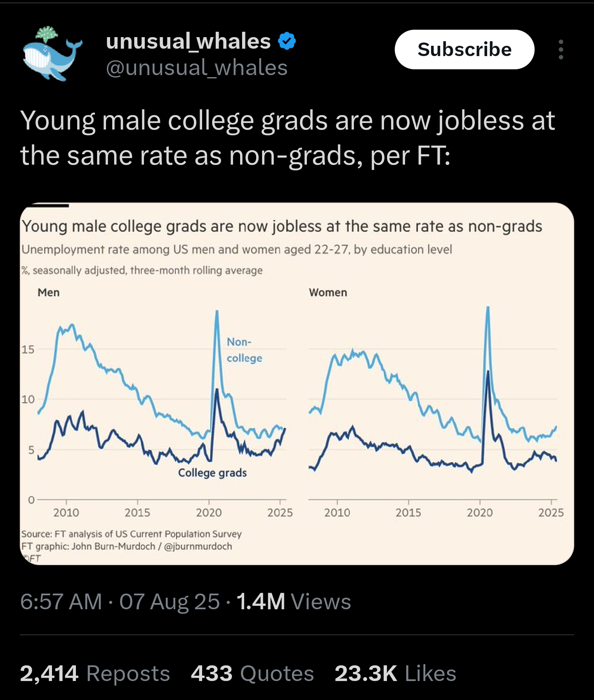Click the blue verified checkmark badge
This screenshot has height=700, width=594.
(287, 41)
